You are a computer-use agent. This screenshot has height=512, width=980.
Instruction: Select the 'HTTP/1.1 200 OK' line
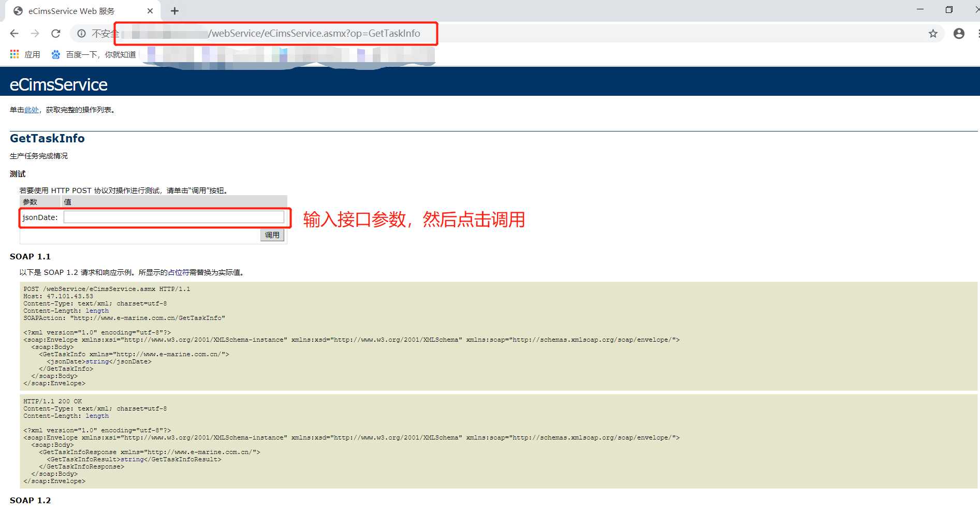tap(53, 402)
